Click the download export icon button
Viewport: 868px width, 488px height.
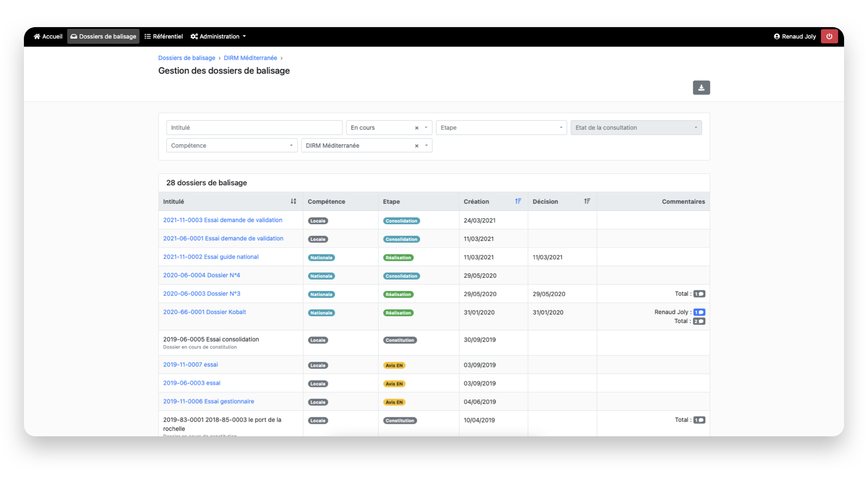coord(701,88)
